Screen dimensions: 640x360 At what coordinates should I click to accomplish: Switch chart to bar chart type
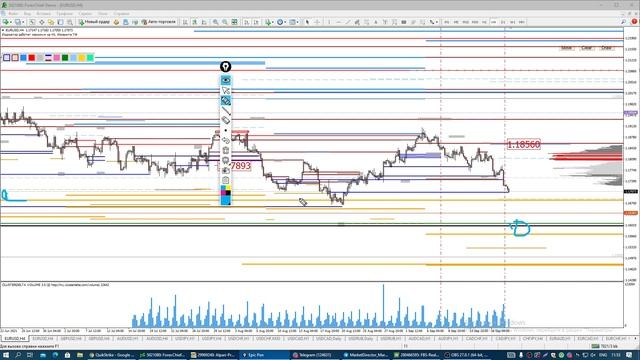tap(185, 22)
